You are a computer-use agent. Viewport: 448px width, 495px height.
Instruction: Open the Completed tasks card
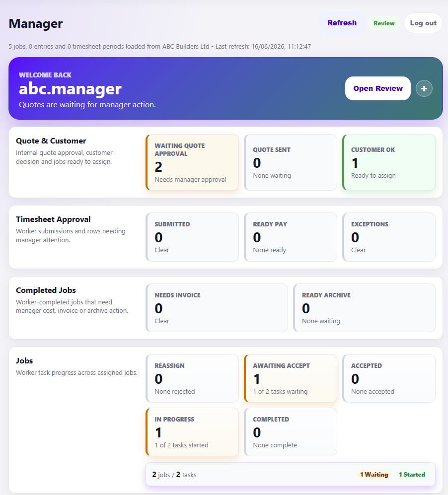coord(291,432)
